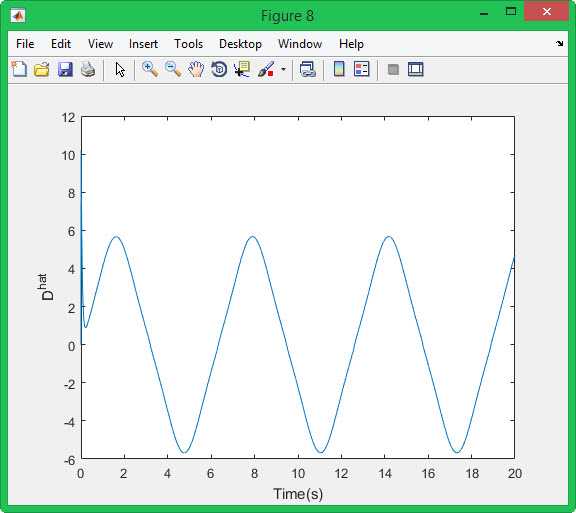Click the Link Plot icon
This screenshot has width=576, height=513.
click(307, 69)
